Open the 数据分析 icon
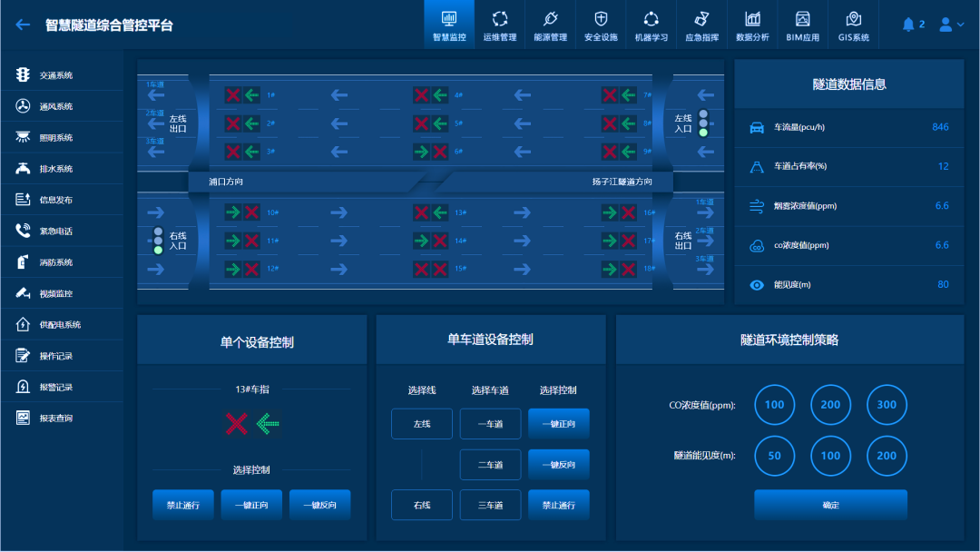980x552 pixels. [751, 25]
